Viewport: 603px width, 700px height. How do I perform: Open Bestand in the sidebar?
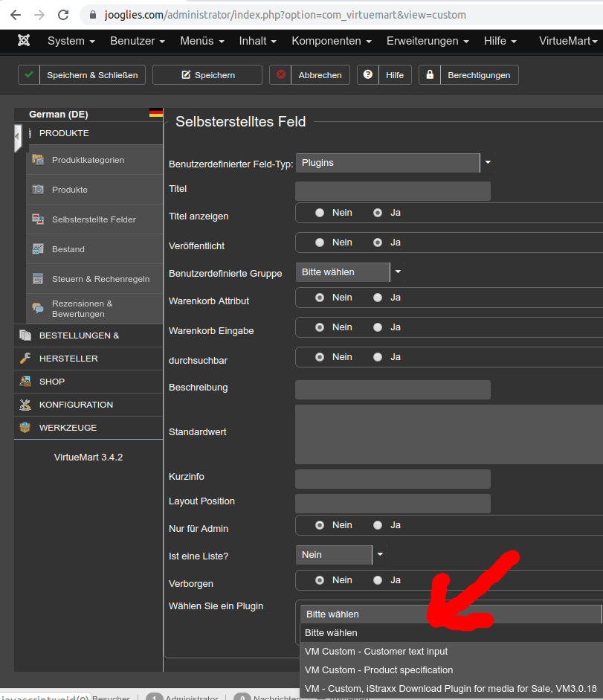pos(68,249)
